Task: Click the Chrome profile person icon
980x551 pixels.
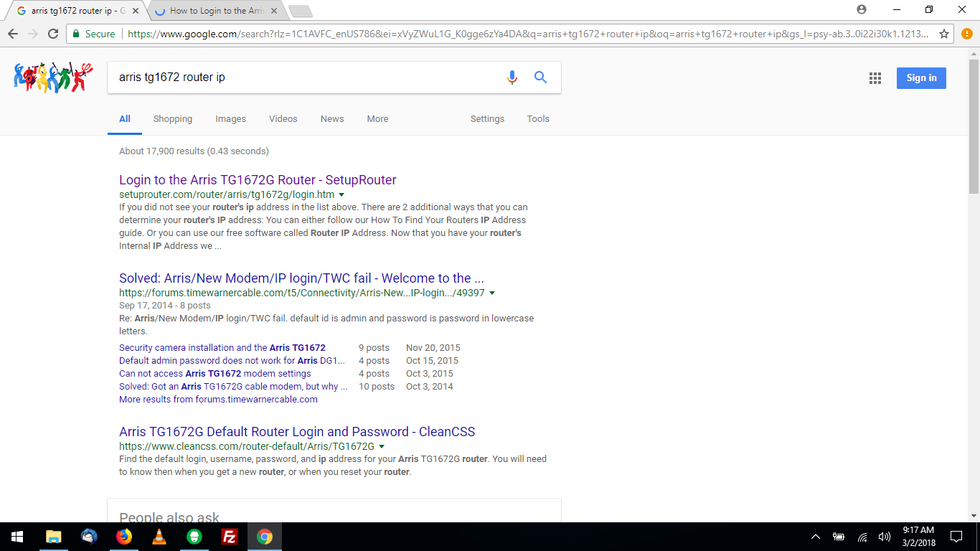Action: tap(862, 9)
